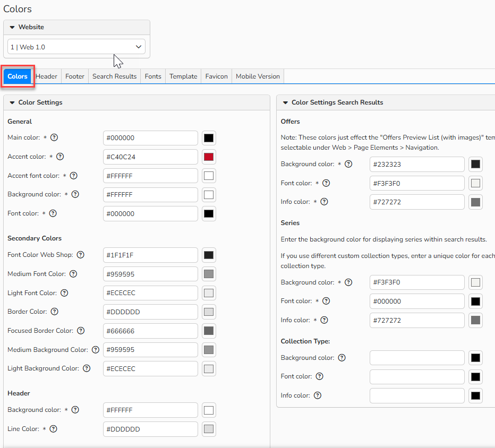This screenshot has height=448, width=495.
Task: Click Font Color Web Shop field #1F1F1F
Action: click(150, 255)
